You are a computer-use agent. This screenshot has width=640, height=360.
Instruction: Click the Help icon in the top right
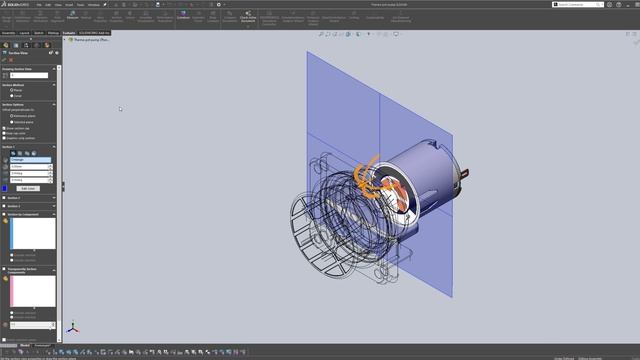pos(619,4)
